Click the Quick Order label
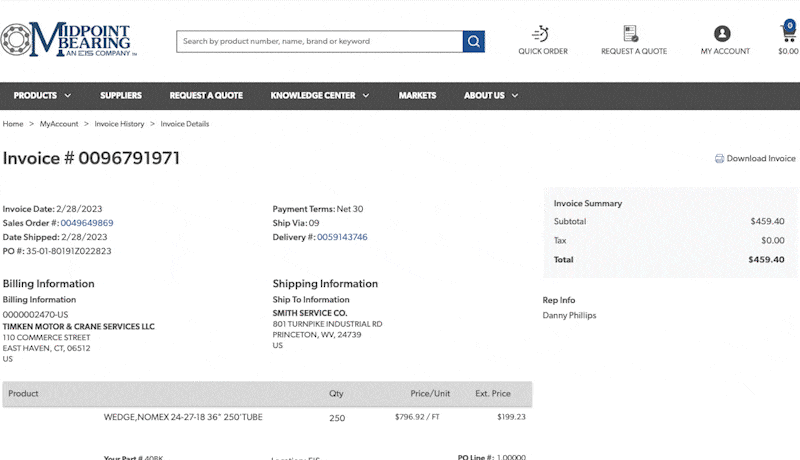The width and height of the screenshot is (800, 460). pyautogui.click(x=543, y=52)
